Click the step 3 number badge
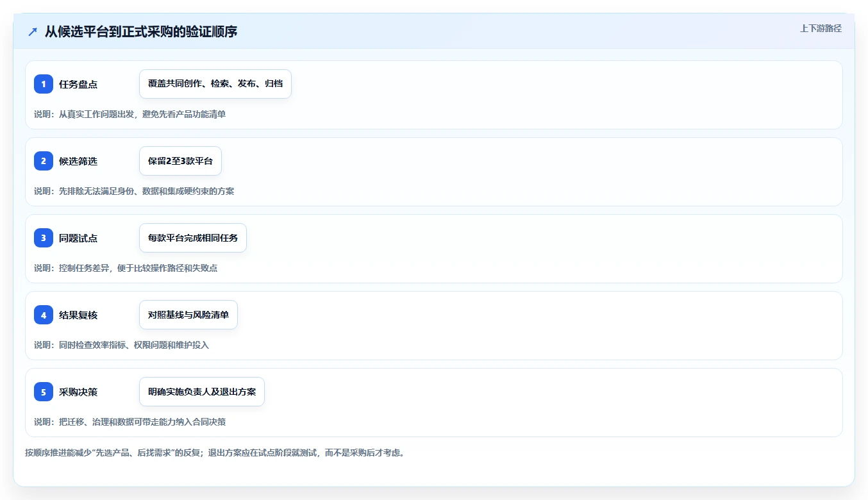868x500 pixels. (x=44, y=238)
